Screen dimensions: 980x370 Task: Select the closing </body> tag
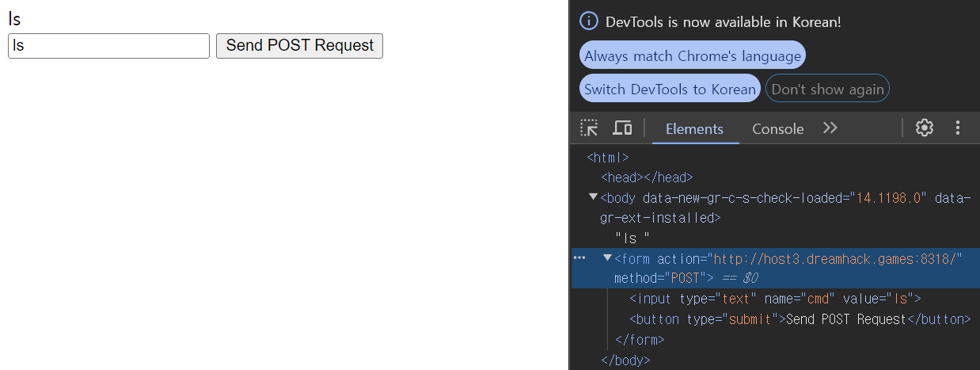tap(625, 360)
